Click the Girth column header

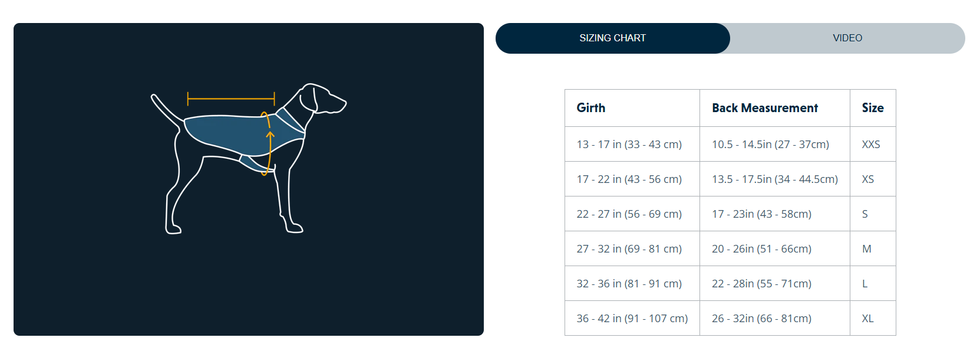coord(590,108)
